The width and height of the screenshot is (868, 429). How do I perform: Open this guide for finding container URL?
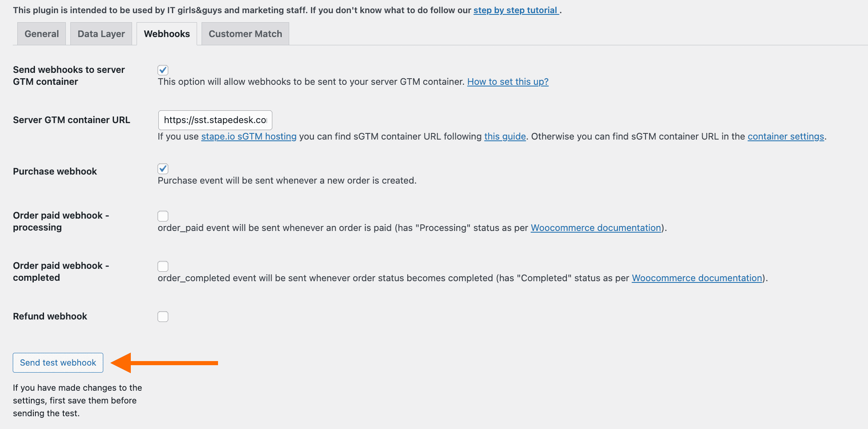(x=505, y=136)
